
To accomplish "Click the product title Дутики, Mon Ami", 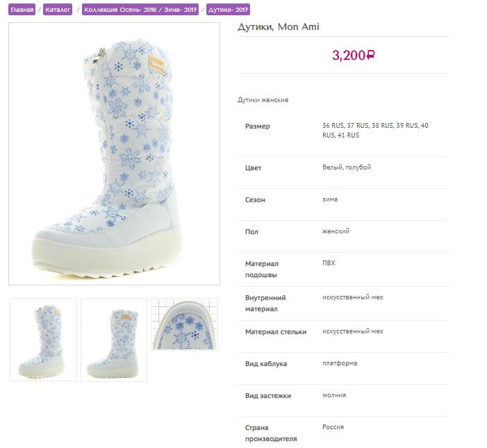I will click(279, 27).
